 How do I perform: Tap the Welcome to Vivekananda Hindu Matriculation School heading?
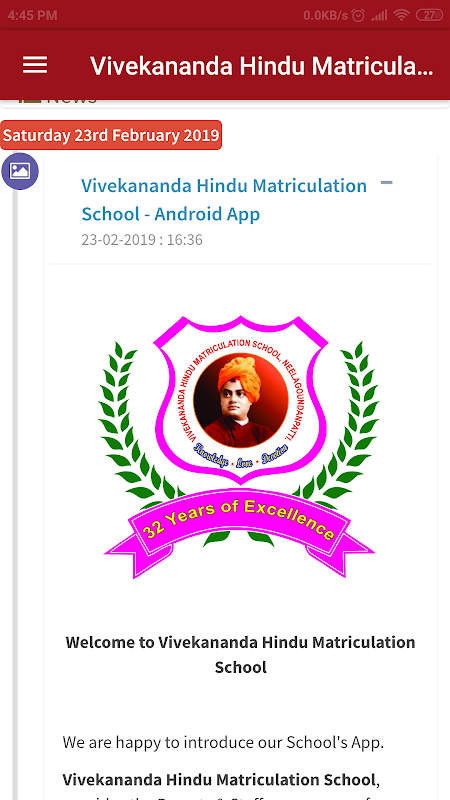click(x=240, y=654)
